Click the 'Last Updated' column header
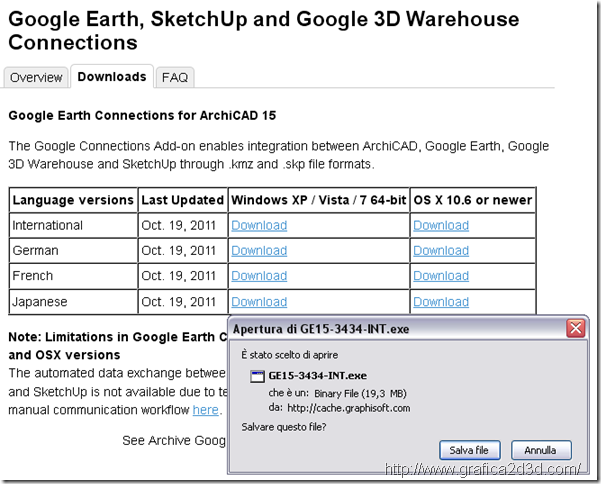This screenshot has width=601, height=484. click(x=182, y=200)
